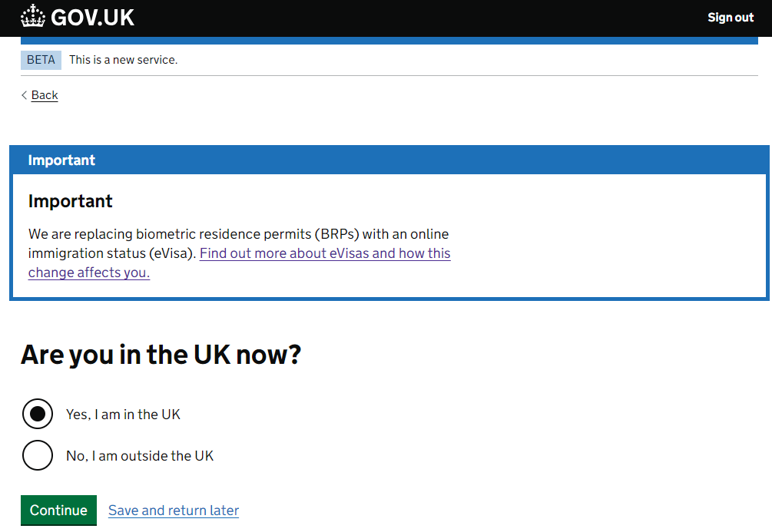
Task: Click the 'No, I am outside the UK' label text
Action: (140, 456)
